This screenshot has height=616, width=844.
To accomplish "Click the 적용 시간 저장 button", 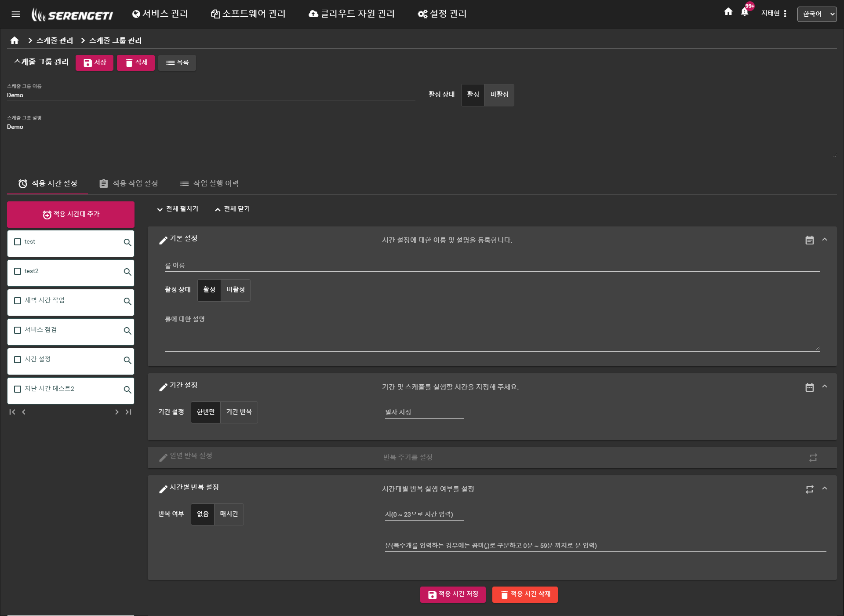I will pyautogui.click(x=453, y=594).
